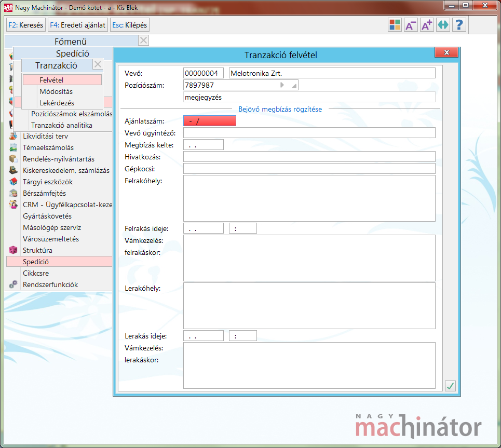Click the corner triangle in Pozíciószám field
Image resolution: width=501 pixels, height=448 pixels.
[x=294, y=85]
